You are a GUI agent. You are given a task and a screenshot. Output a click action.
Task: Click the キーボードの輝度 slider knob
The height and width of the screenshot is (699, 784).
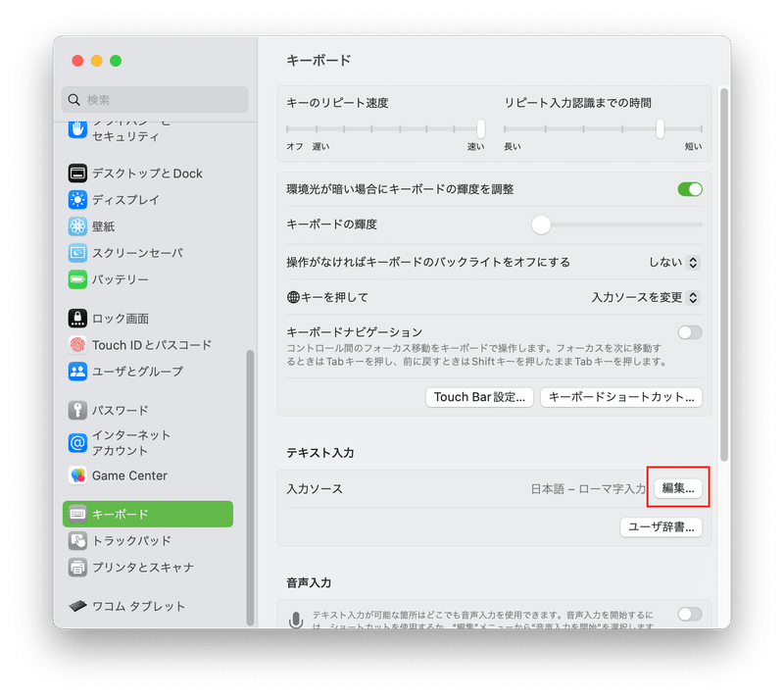541,225
